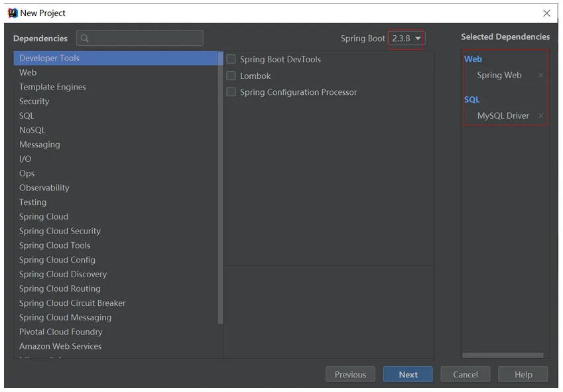Pick the NoSQL category

coord(115,130)
